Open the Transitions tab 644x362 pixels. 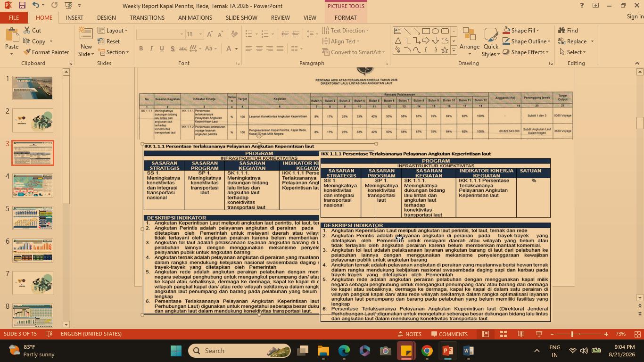pyautogui.click(x=147, y=17)
